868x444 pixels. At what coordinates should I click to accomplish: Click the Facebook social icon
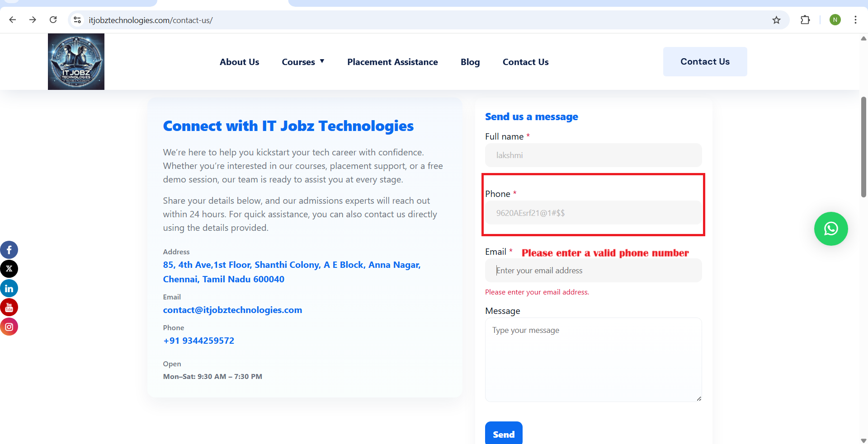point(9,250)
